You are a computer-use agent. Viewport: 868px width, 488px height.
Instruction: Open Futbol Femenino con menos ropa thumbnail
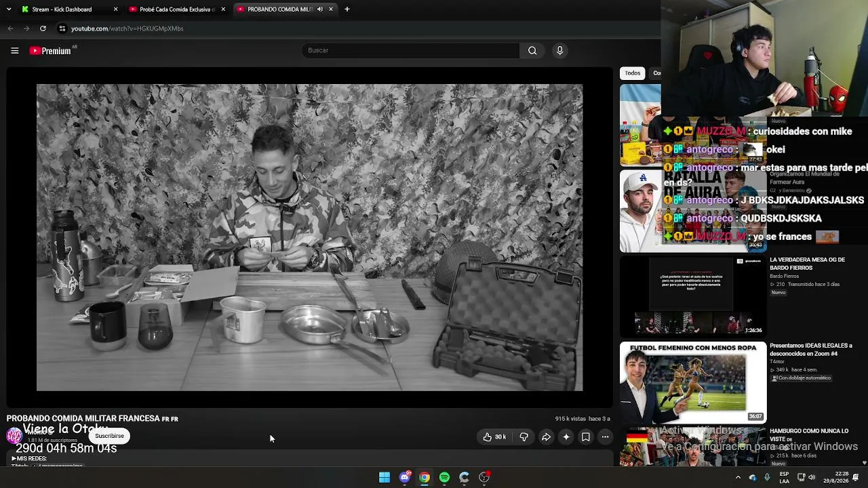693,382
